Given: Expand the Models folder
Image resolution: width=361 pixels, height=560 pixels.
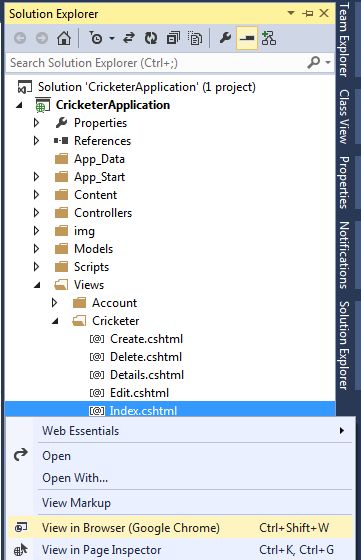Looking at the screenshot, I should pos(36,249).
